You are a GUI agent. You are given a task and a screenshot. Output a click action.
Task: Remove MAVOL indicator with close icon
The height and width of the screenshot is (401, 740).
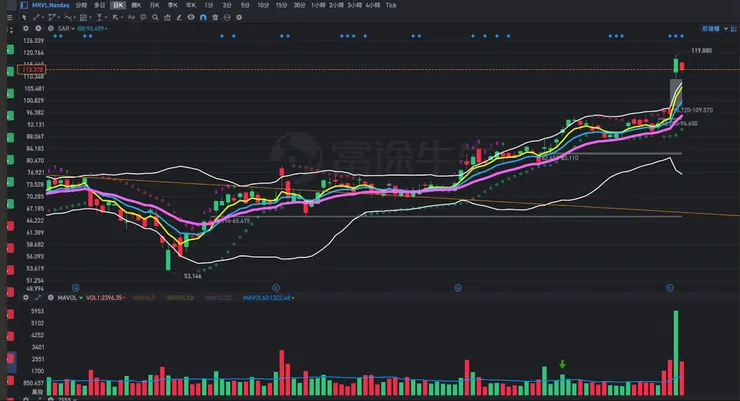click(x=50, y=298)
